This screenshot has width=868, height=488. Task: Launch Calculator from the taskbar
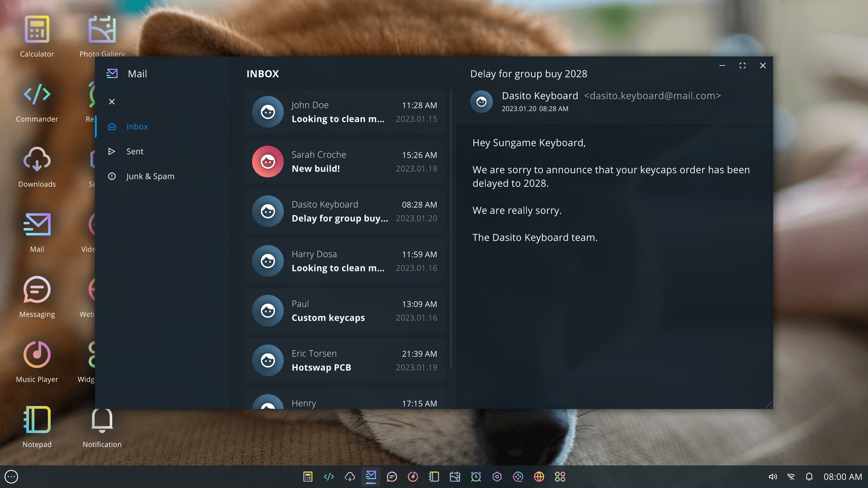pyautogui.click(x=308, y=476)
